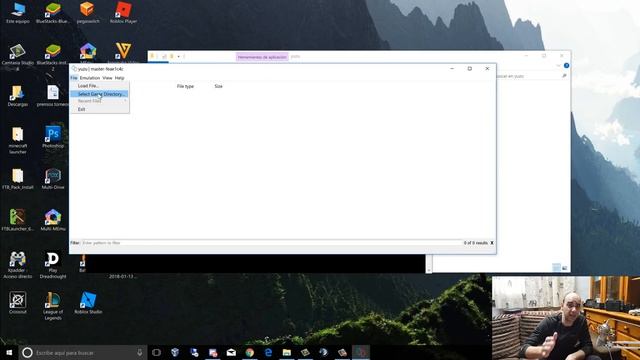The image size is (640, 360).
Task: Click the Explorer help question-mark icon
Action: click(x=567, y=66)
